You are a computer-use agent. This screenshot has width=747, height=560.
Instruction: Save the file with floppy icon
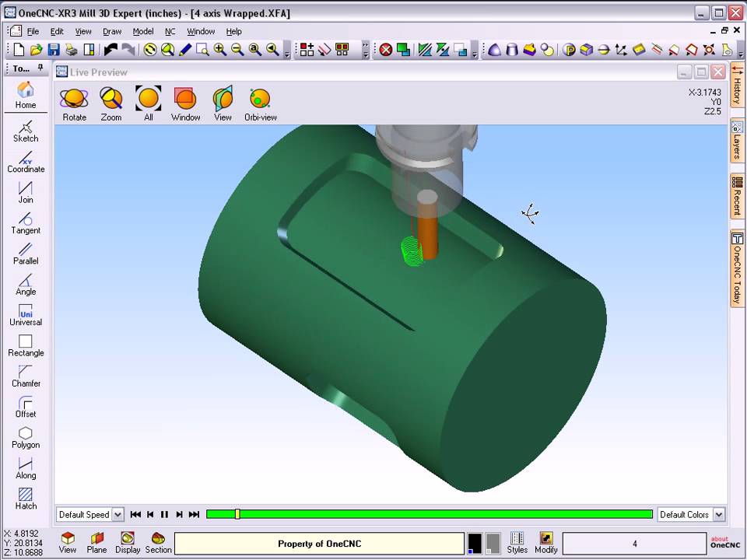coord(54,50)
